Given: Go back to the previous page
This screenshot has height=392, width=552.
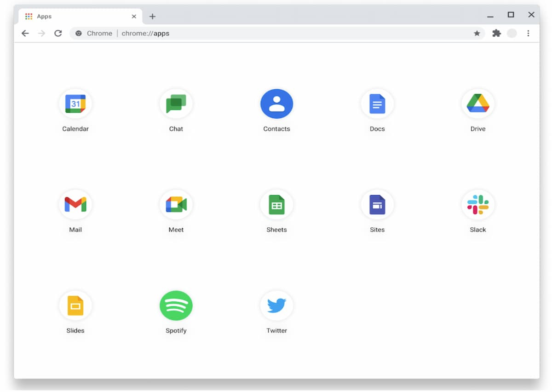Looking at the screenshot, I should (x=25, y=33).
